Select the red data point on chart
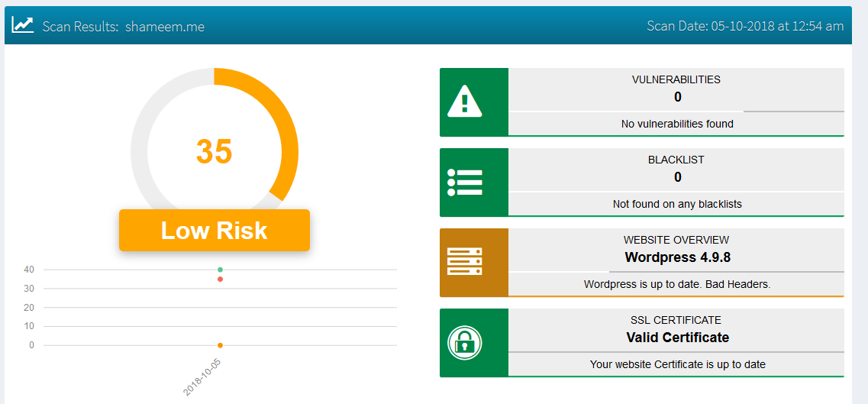 point(220,279)
